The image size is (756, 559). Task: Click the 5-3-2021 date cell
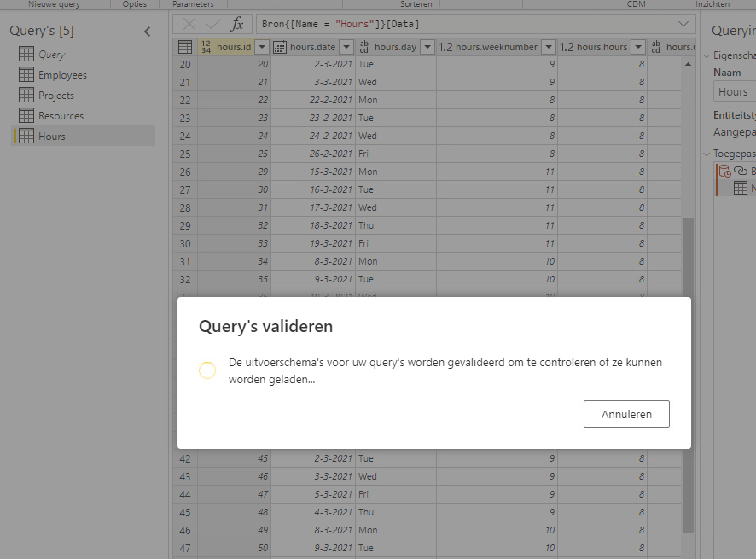pyautogui.click(x=313, y=494)
